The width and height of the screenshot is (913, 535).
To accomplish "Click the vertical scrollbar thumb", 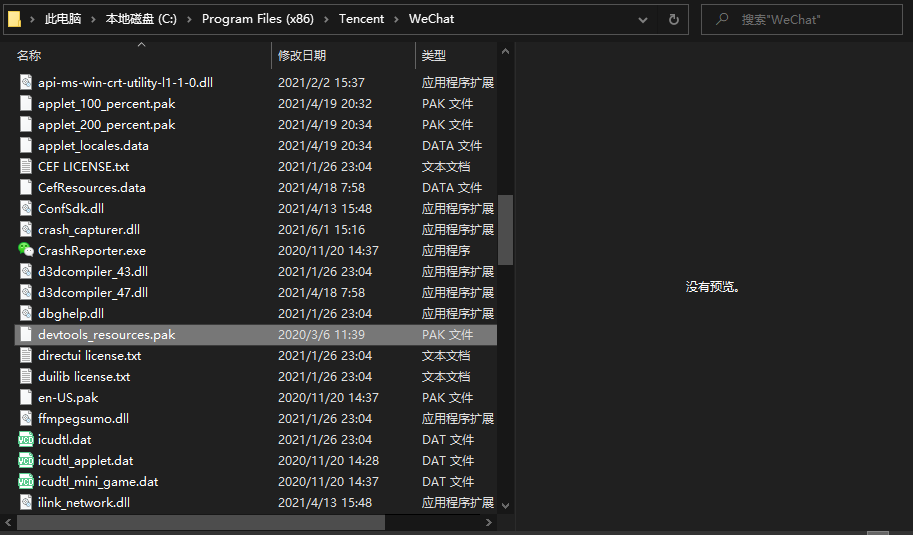I will [x=505, y=229].
